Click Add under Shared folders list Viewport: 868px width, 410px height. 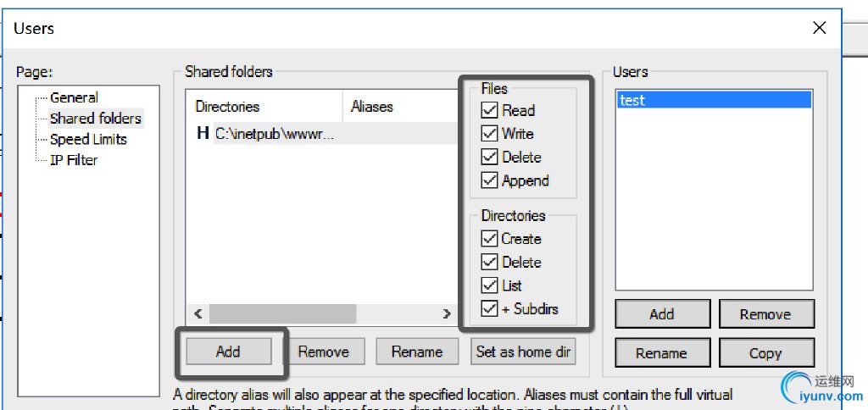228,352
